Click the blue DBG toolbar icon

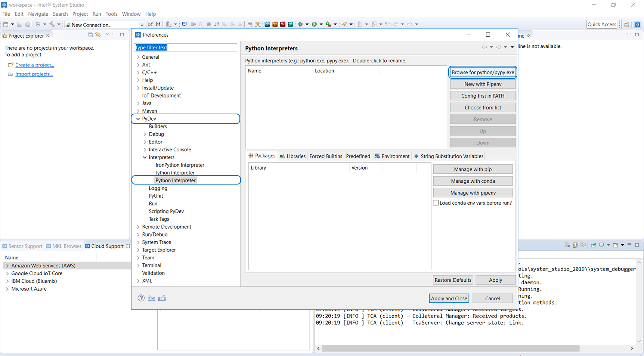(267, 24)
